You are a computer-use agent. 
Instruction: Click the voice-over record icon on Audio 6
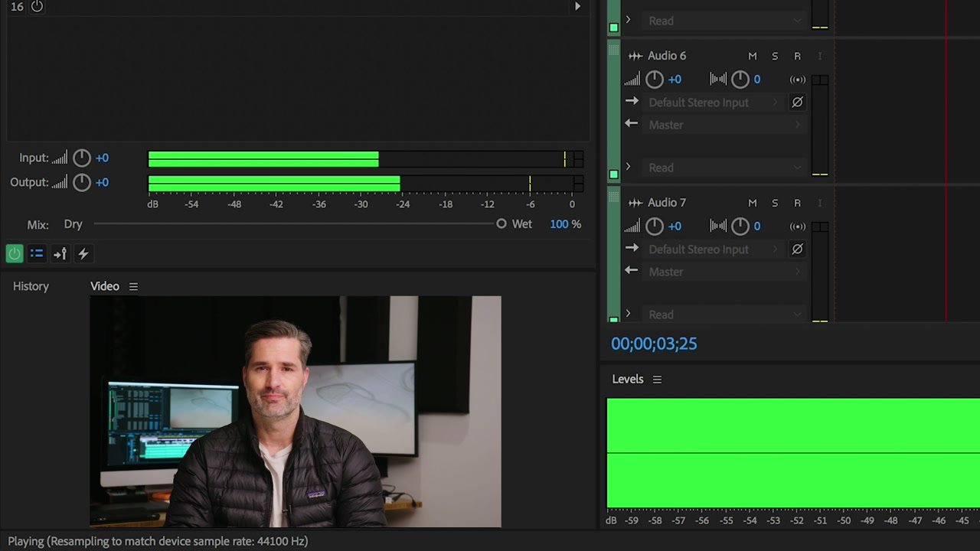click(x=796, y=79)
